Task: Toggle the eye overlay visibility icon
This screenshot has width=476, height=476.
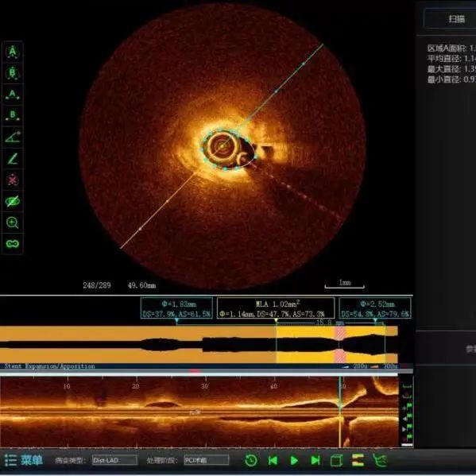Action: [x=13, y=201]
